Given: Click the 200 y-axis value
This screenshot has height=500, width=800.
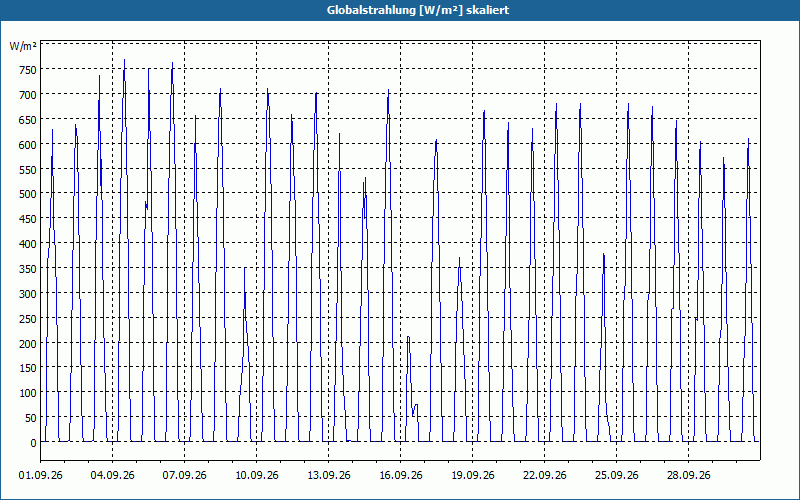Looking at the screenshot, I should pyautogui.click(x=28, y=344).
